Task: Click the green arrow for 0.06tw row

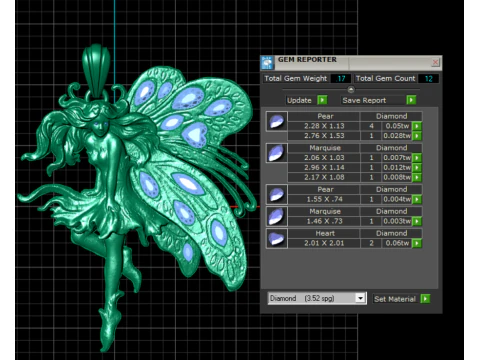Action: point(417,243)
